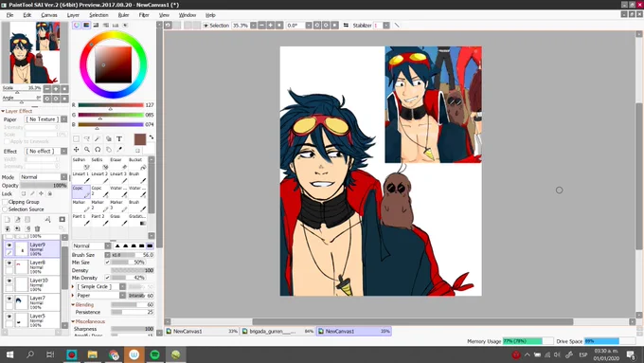Zoom in with toolbar plus button

(270, 25)
